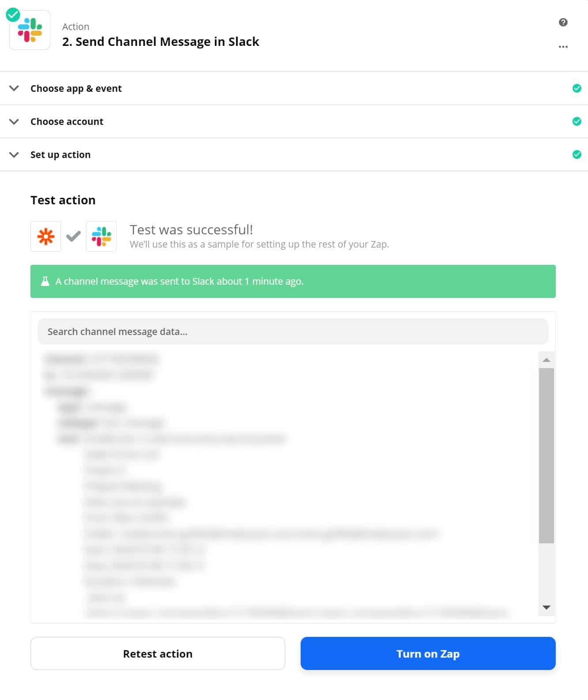Image resolution: width=588 pixels, height=700 pixels.
Task: Open the Set up action section label
Action: pyautogui.click(x=60, y=155)
